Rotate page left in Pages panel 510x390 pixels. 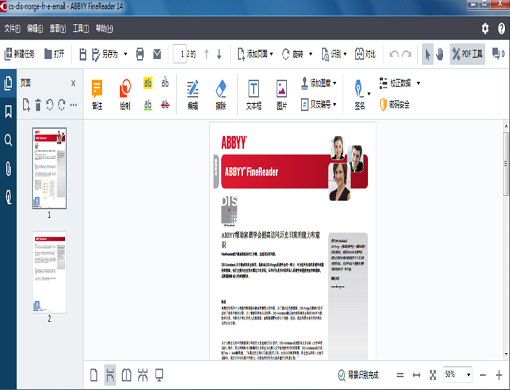click(50, 105)
